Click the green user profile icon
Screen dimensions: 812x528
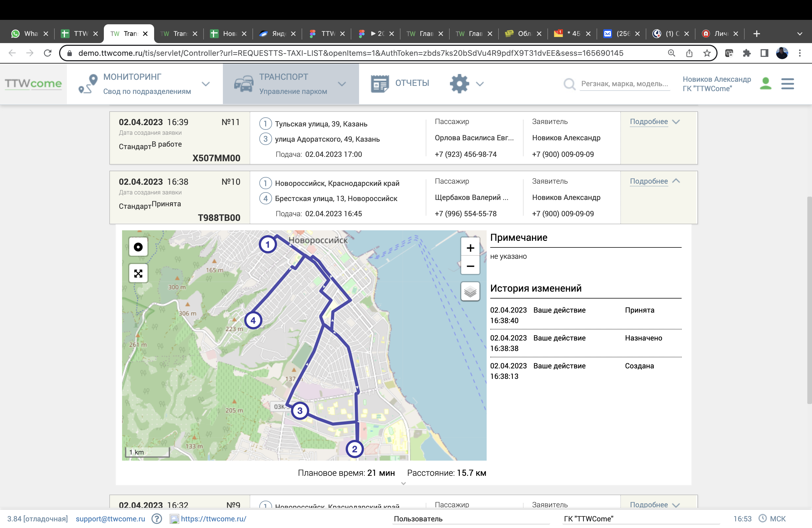766,84
